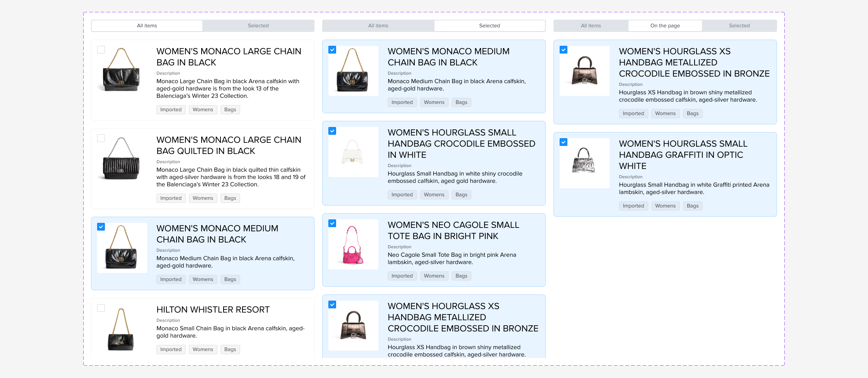Click bronze Hourglass XS thumbnail in right panel
The height and width of the screenshot is (378, 868).
pyautogui.click(x=584, y=71)
